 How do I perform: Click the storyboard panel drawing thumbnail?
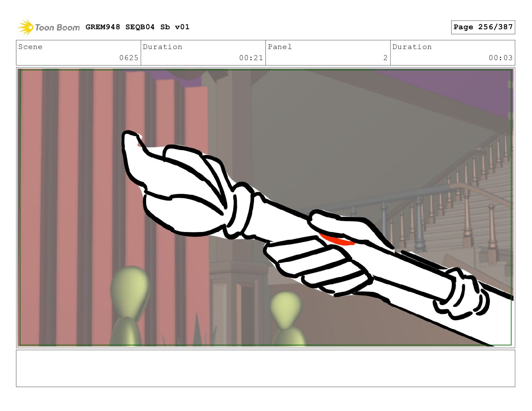point(266,208)
